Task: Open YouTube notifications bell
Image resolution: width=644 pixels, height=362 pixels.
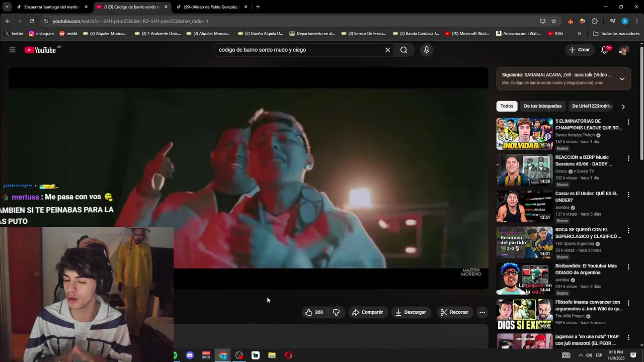Action: click(x=605, y=50)
